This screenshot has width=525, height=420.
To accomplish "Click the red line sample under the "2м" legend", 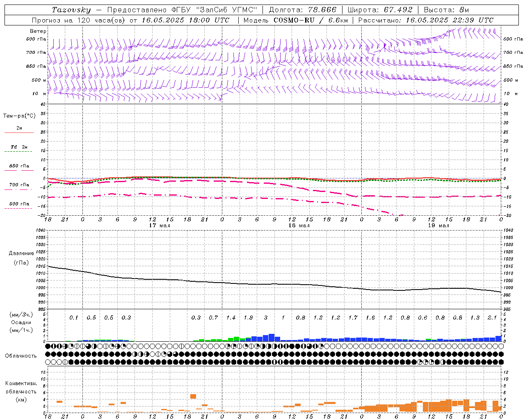I will [x=19, y=132].
